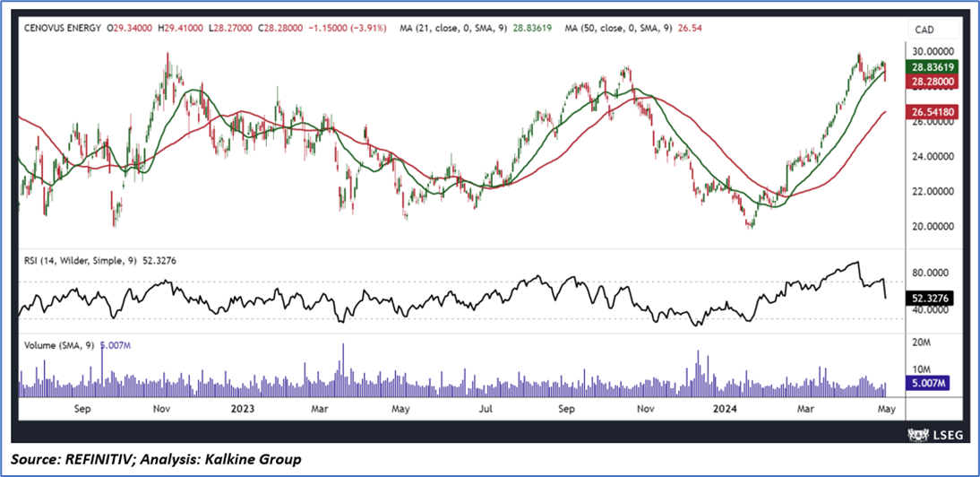Click the CENOVUS ENERGY symbol label

coord(63,28)
